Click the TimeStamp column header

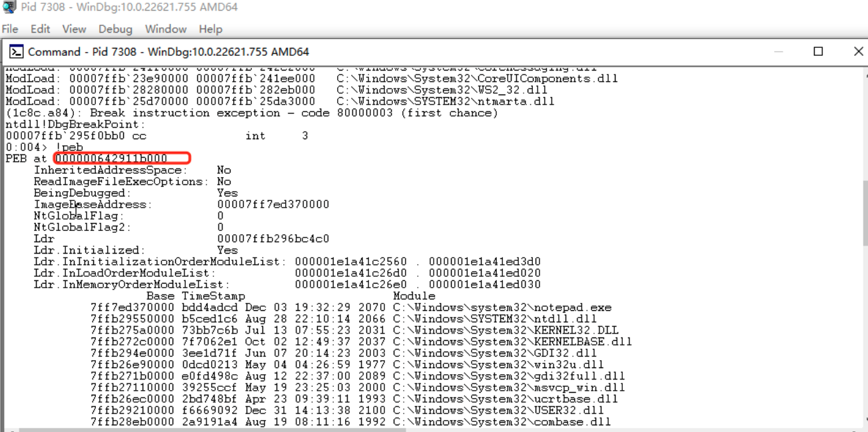213,296
